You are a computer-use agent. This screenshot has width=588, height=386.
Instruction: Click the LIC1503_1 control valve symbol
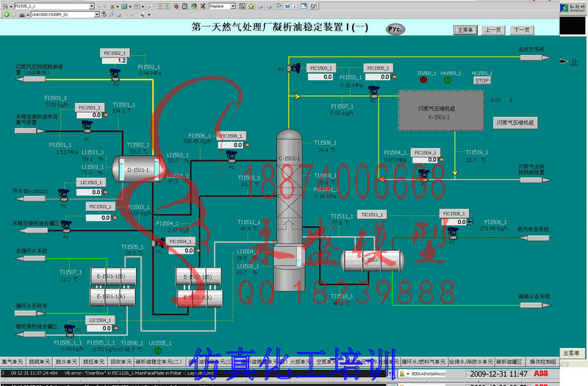point(63,195)
